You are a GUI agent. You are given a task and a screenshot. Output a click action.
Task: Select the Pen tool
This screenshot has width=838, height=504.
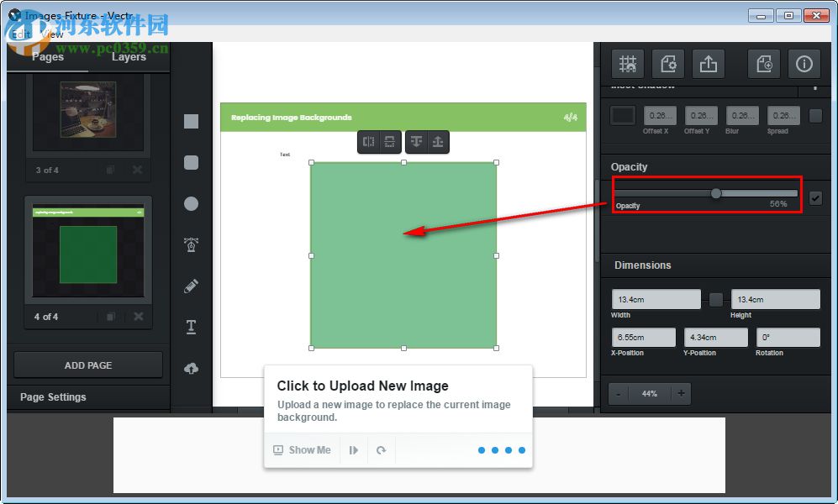[x=191, y=244]
